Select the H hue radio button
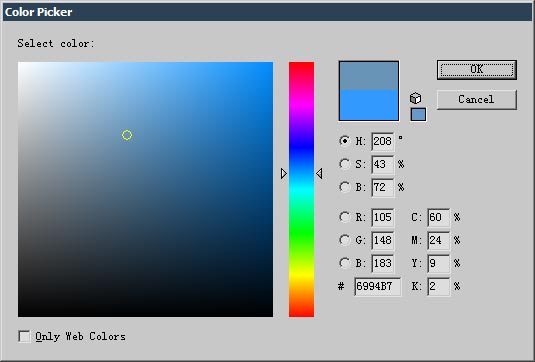Viewport: 535px width, 362px height. click(345, 141)
